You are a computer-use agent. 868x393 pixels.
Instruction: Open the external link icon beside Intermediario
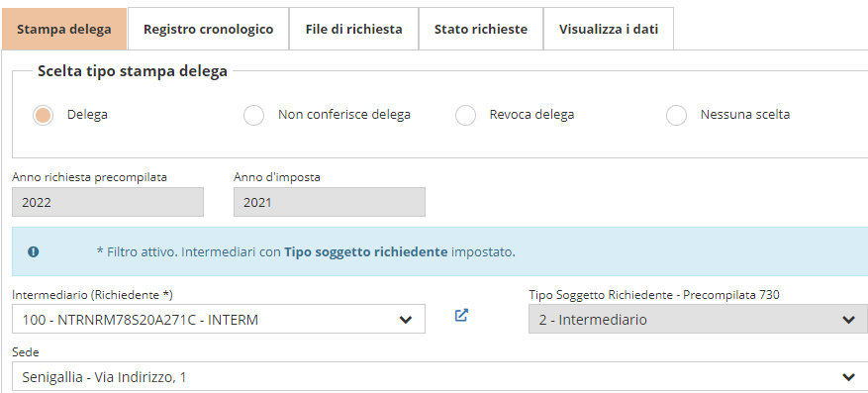pos(461,316)
